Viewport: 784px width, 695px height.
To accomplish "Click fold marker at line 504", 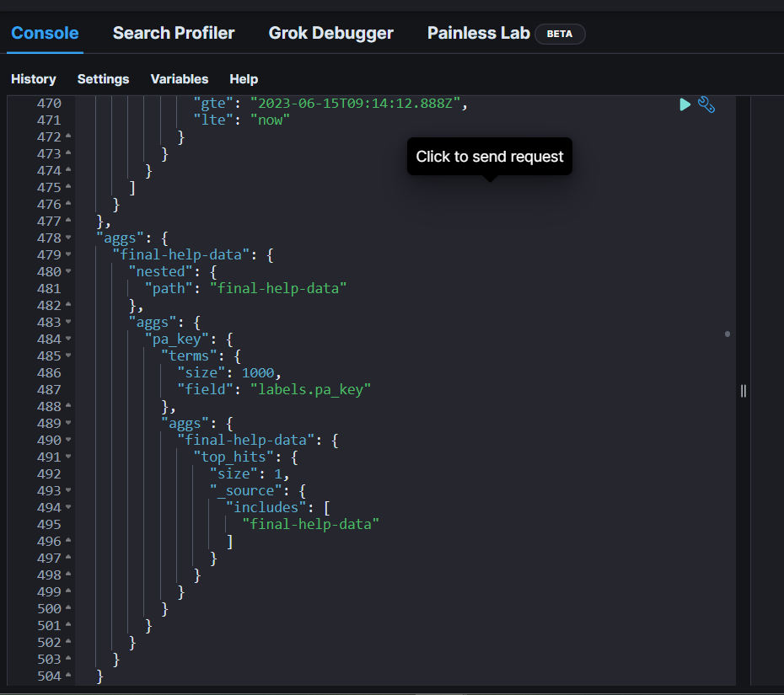I will [68, 675].
